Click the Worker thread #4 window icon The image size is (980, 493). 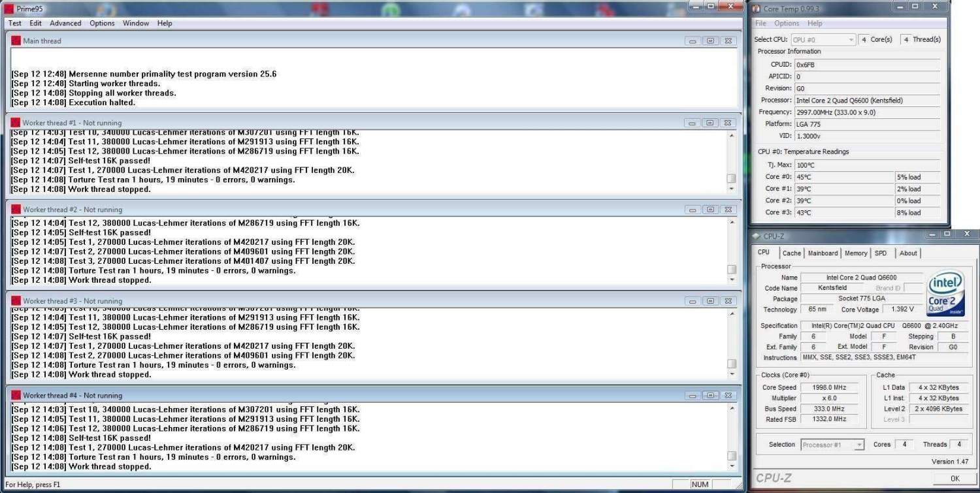[16, 395]
